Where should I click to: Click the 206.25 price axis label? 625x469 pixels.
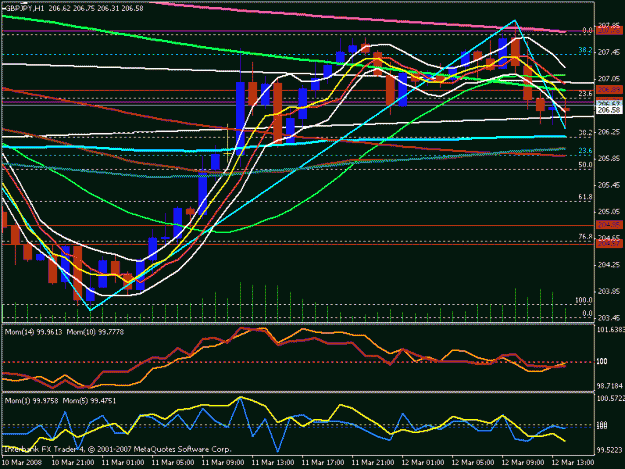(x=609, y=132)
